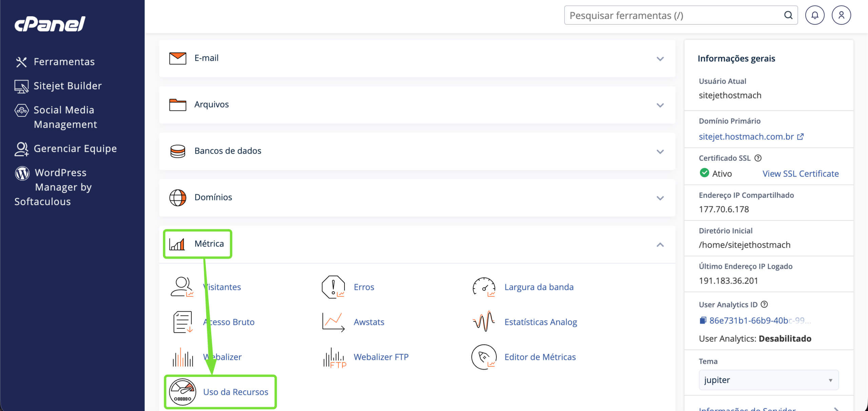Copy the User Analytics ID icon
Screen dimensions: 868x411
coord(703,320)
